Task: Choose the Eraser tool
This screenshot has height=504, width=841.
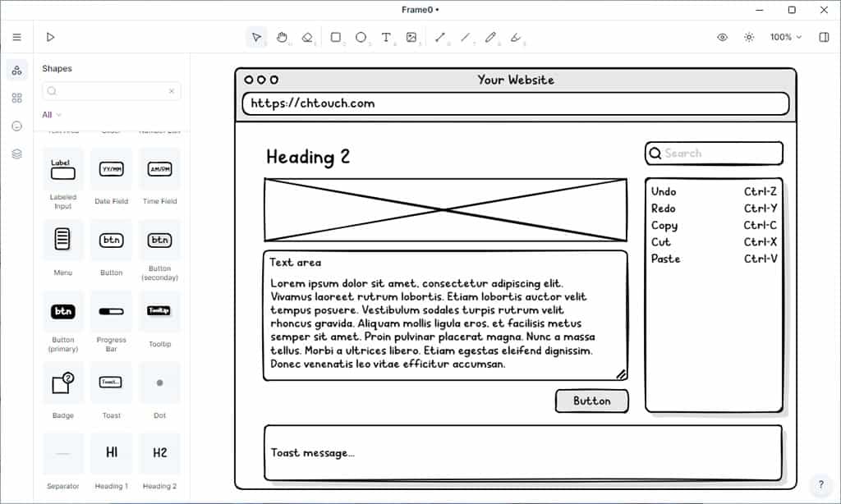Action: click(307, 37)
